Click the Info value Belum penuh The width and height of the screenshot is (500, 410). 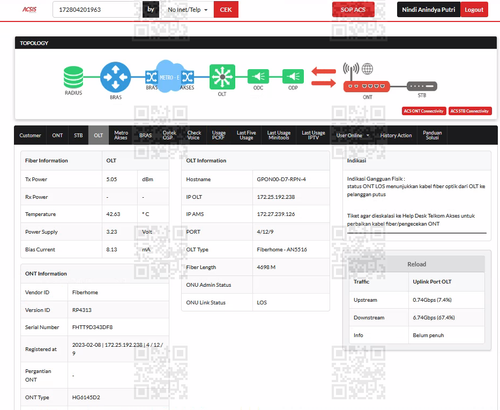(x=428, y=335)
